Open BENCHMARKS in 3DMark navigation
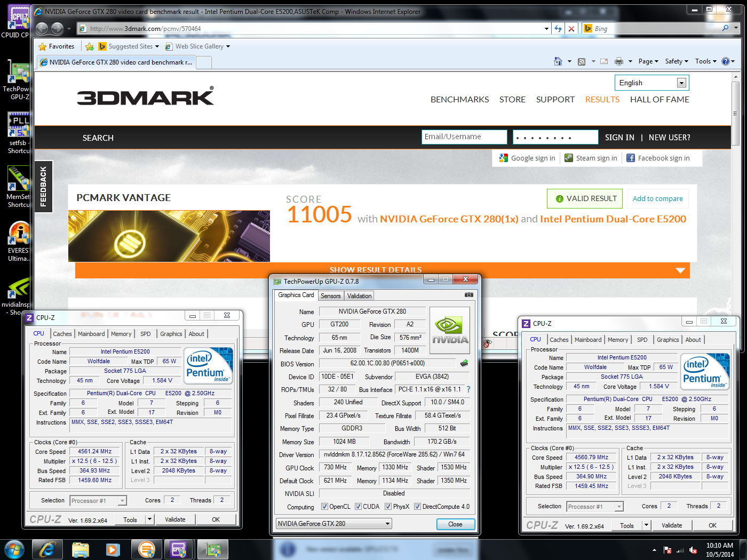Image resolution: width=747 pixels, height=560 pixels. pyautogui.click(x=459, y=99)
